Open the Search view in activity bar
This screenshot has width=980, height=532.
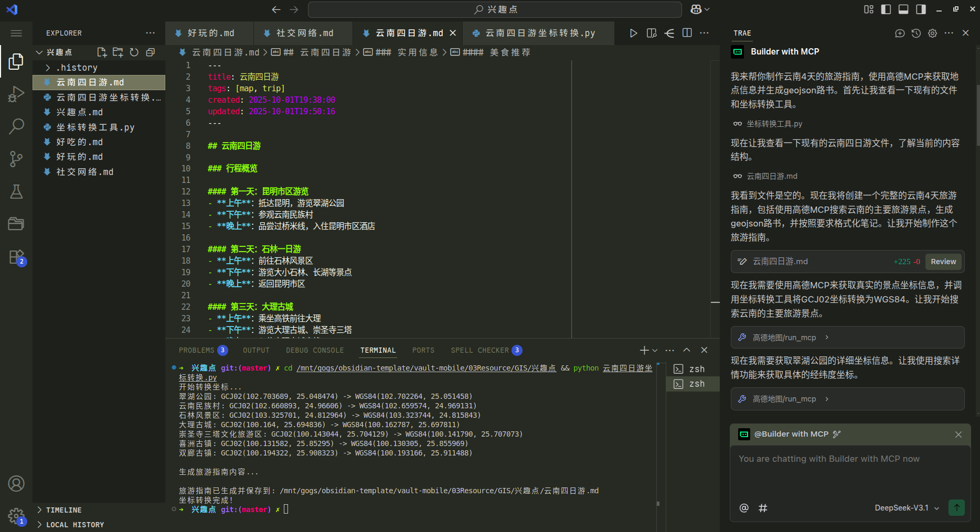tap(16, 126)
